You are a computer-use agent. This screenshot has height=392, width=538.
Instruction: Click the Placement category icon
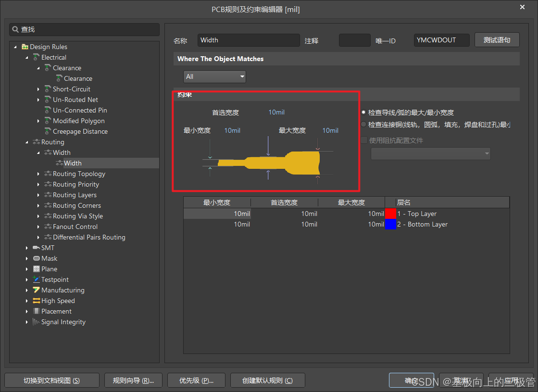tap(37, 311)
